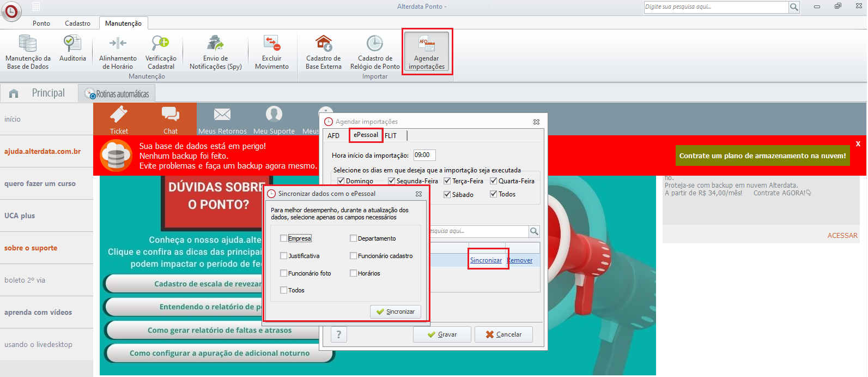The image size is (868, 377).
Task: Toggle the Quarta-Feira checkbox
Action: pyautogui.click(x=493, y=181)
